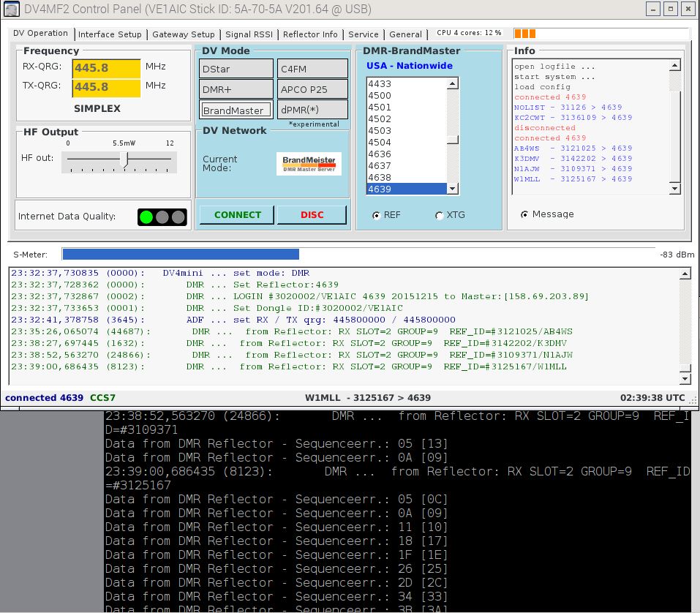Click Info panel scroll down arrow
The width and height of the screenshot is (700, 613).
tap(674, 189)
